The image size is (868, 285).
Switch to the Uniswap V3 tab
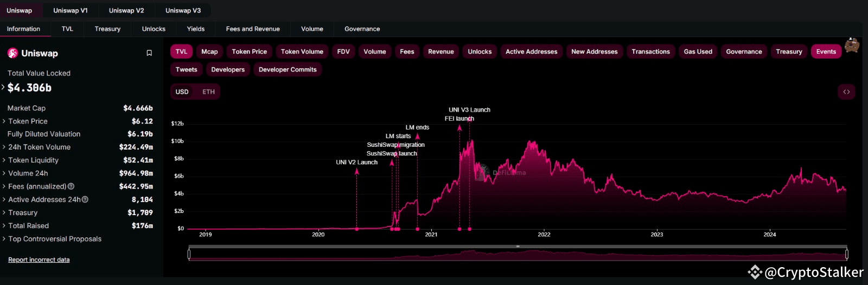(183, 10)
